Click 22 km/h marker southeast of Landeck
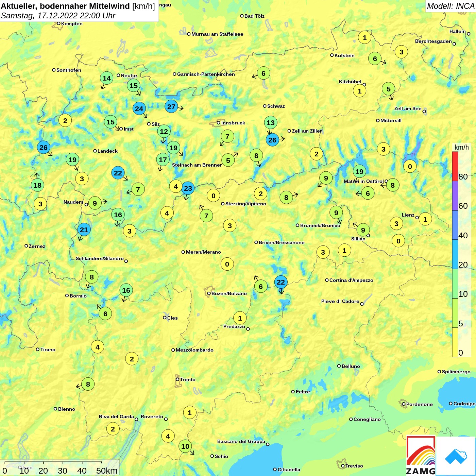 pos(118,173)
